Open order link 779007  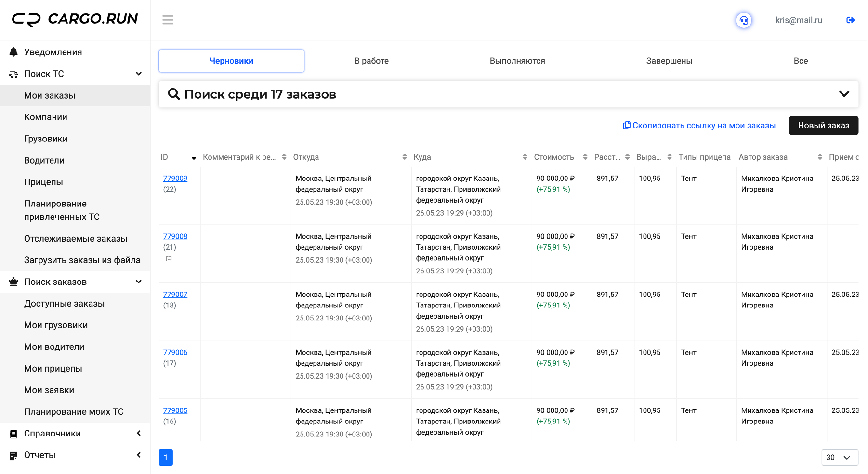[x=175, y=294]
